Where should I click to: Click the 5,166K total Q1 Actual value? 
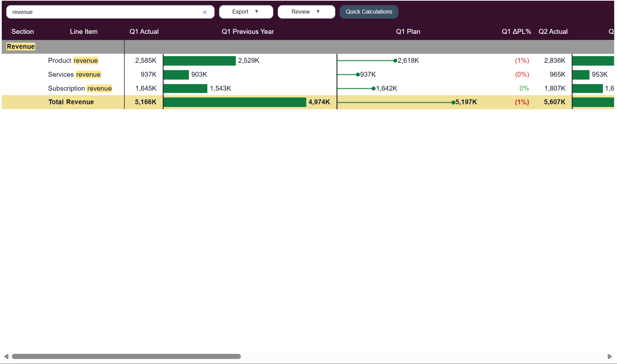point(146,102)
